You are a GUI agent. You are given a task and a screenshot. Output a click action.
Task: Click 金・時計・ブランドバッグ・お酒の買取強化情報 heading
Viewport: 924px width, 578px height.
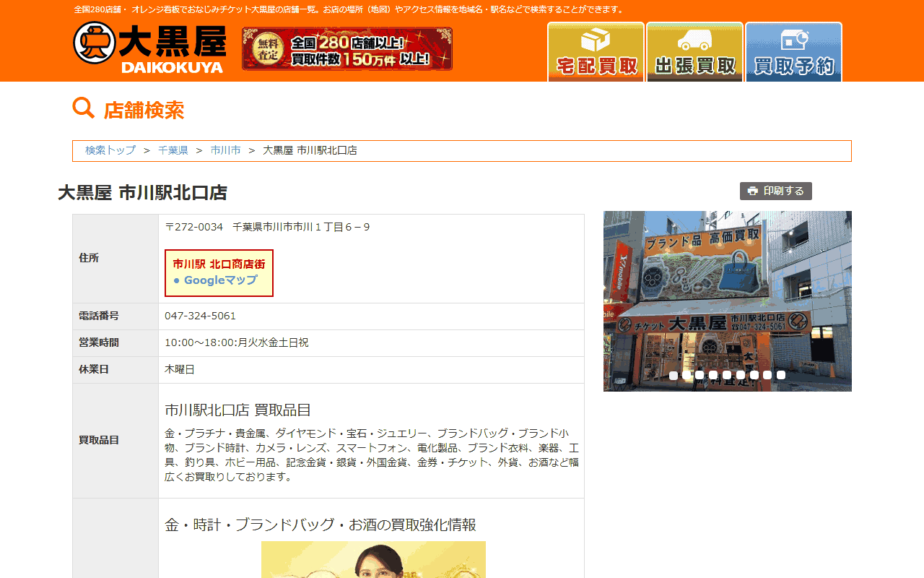coord(321,525)
